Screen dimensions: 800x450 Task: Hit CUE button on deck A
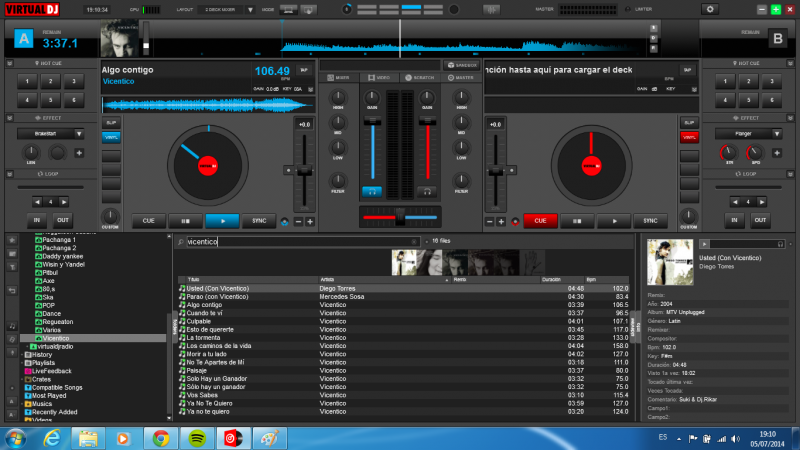(148, 221)
